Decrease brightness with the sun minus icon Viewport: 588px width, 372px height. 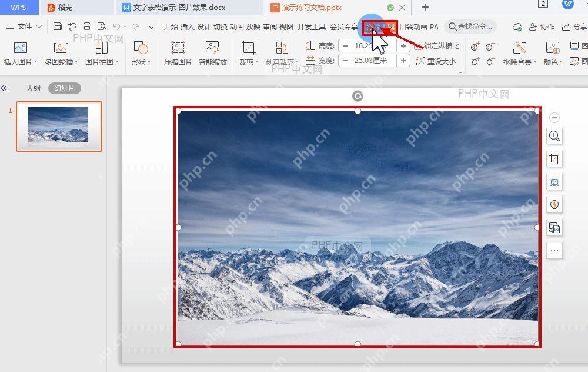click(490, 61)
